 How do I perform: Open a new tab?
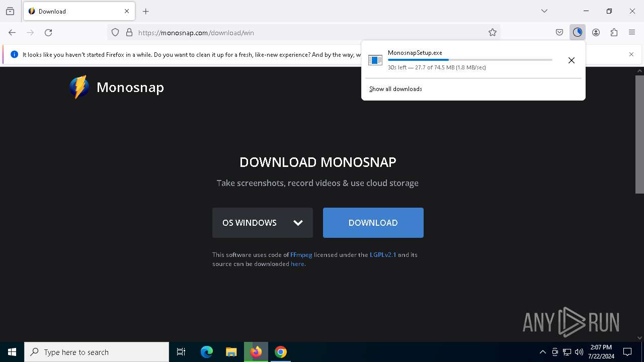pos(146,11)
